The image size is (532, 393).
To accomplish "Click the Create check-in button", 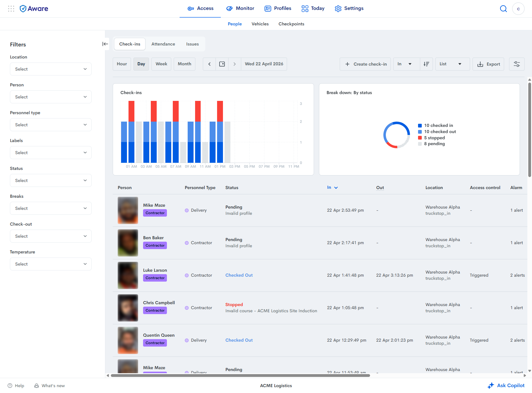I will (365, 64).
